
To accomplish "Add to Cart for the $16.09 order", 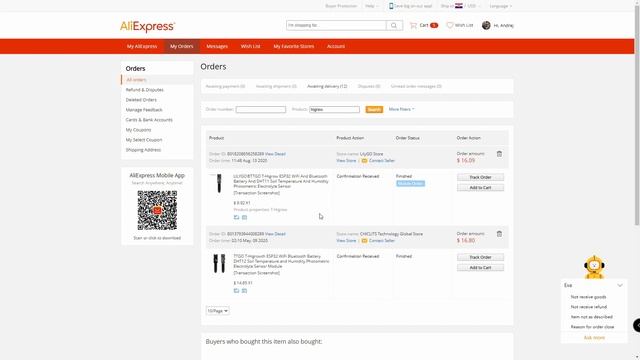I will pos(480,188).
